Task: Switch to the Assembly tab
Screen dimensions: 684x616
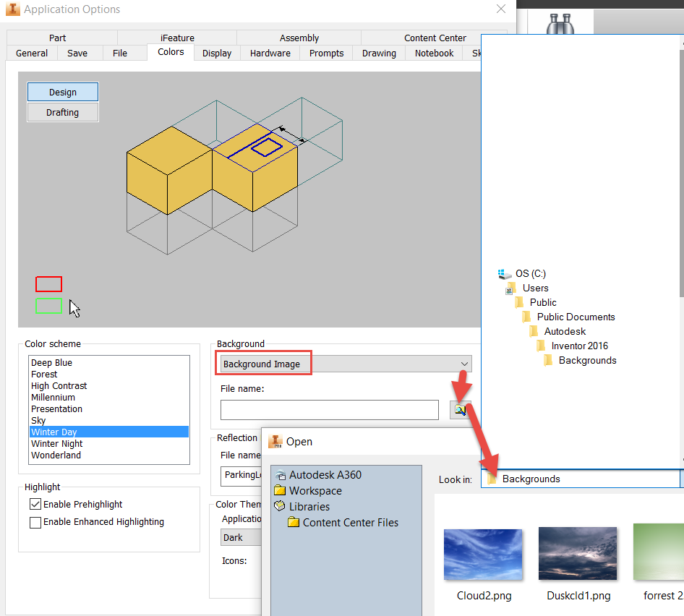Action: (x=299, y=38)
